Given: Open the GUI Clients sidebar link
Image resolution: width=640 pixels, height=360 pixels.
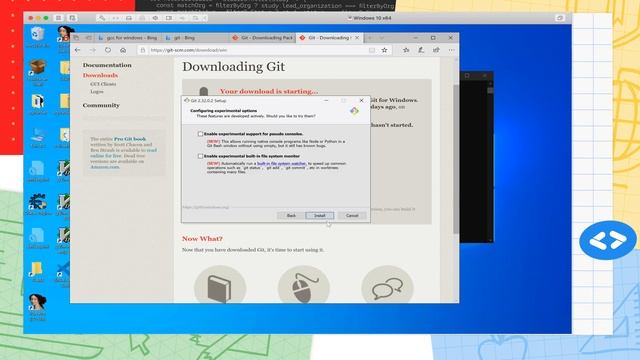Looking at the screenshot, I should pos(103,84).
